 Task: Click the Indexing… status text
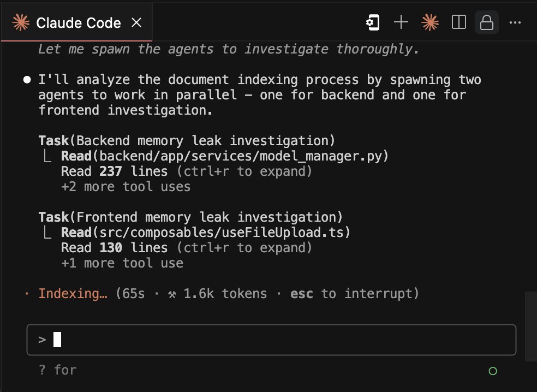click(73, 294)
